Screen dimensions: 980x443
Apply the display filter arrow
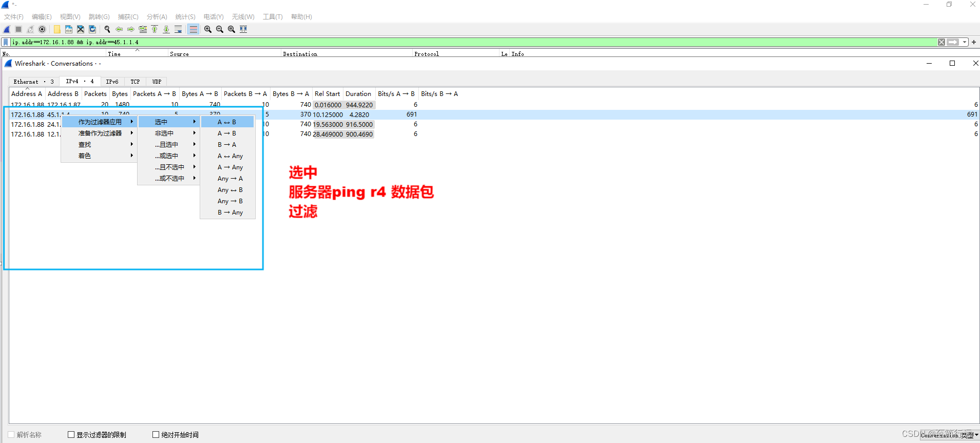(x=953, y=42)
